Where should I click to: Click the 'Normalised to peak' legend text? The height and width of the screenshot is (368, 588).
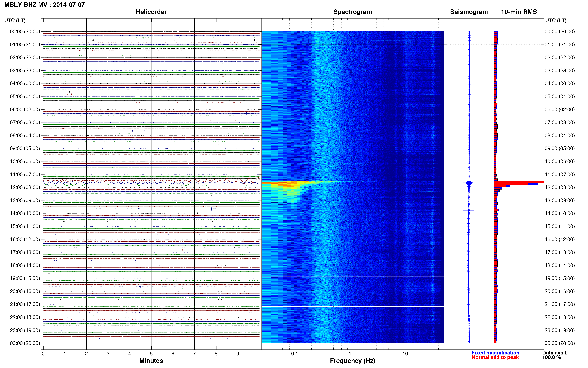tap(495, 357)
